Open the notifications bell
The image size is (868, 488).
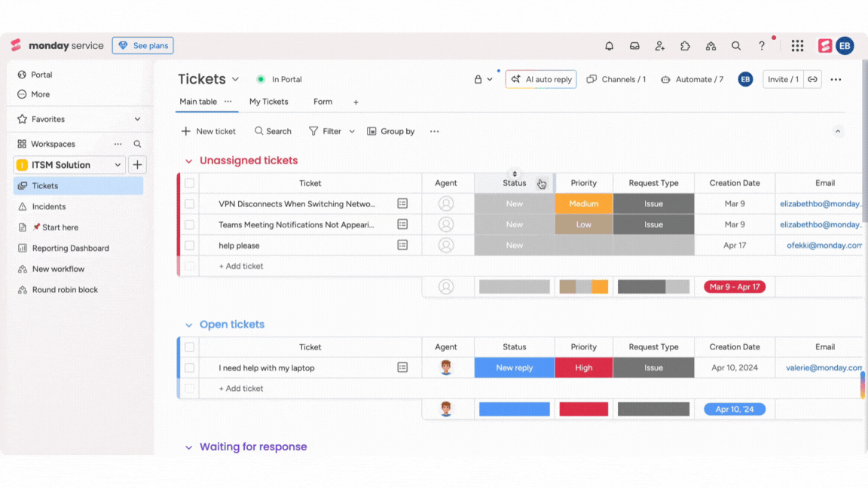609,46
